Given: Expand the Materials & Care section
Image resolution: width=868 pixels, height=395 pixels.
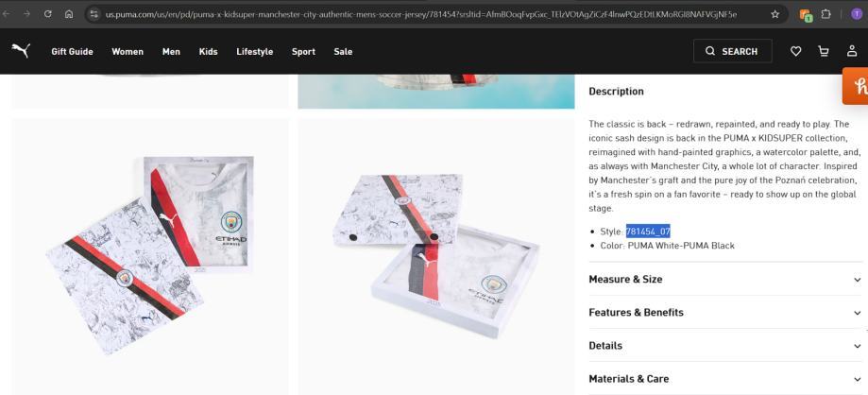Looking at the screenshot, I should point(725,378).
